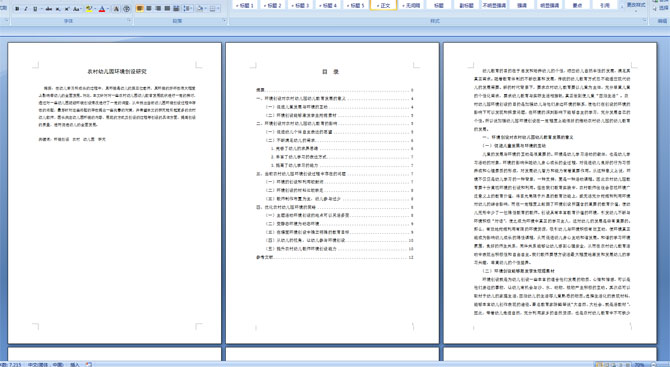670x367 pixels.
Task: Apply superscript formatting icon
Action: [67, 9]
